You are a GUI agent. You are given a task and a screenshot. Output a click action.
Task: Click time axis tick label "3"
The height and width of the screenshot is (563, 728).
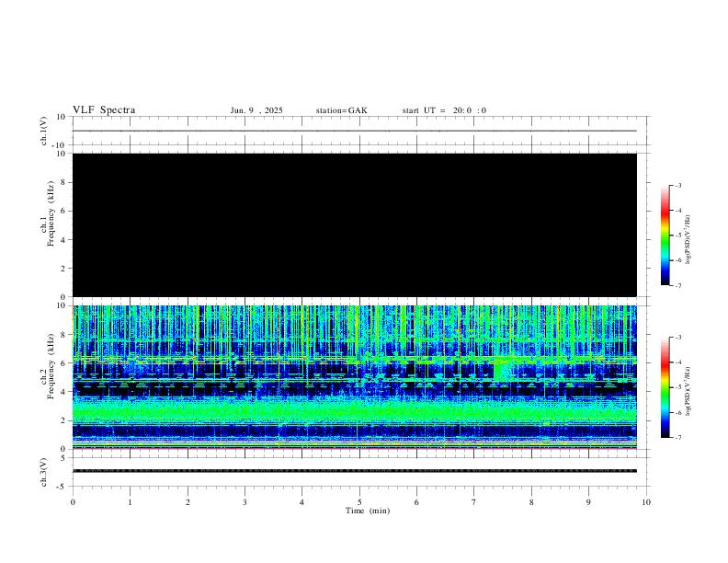245,502
